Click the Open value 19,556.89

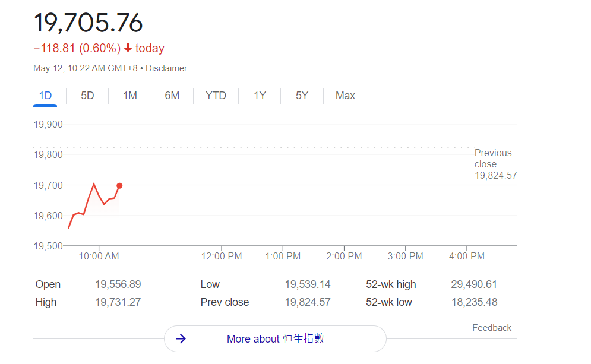pyautogui.click(x=118, y=284)
